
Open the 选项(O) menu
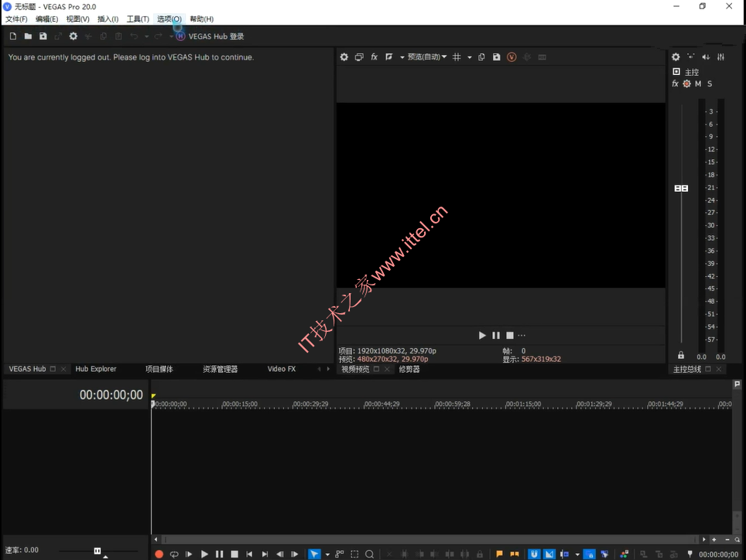tap(169, 19)
